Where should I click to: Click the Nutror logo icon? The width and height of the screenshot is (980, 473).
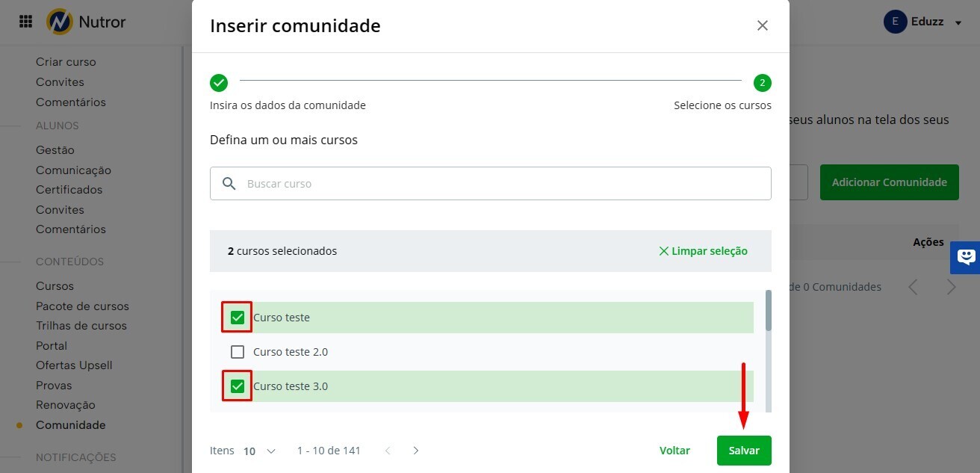(x=59, y=22)
